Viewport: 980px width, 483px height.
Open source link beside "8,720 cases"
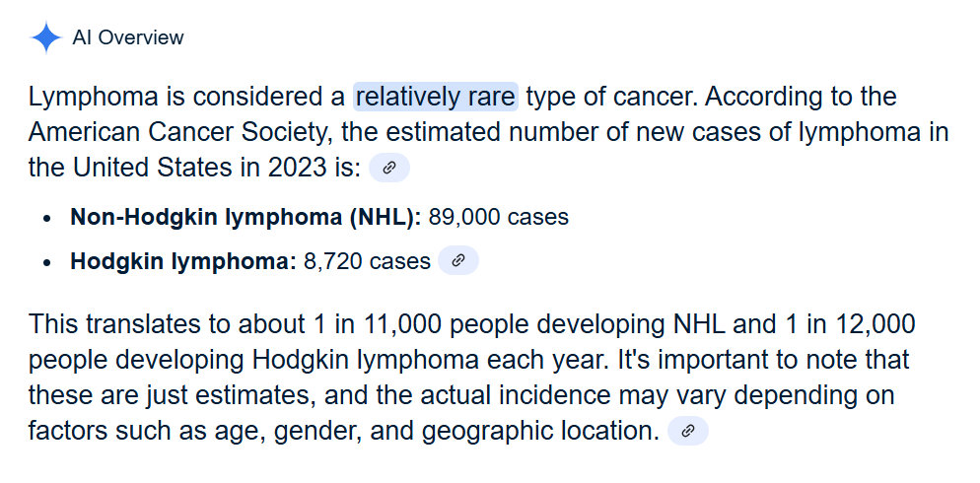(x=457, y=261)
